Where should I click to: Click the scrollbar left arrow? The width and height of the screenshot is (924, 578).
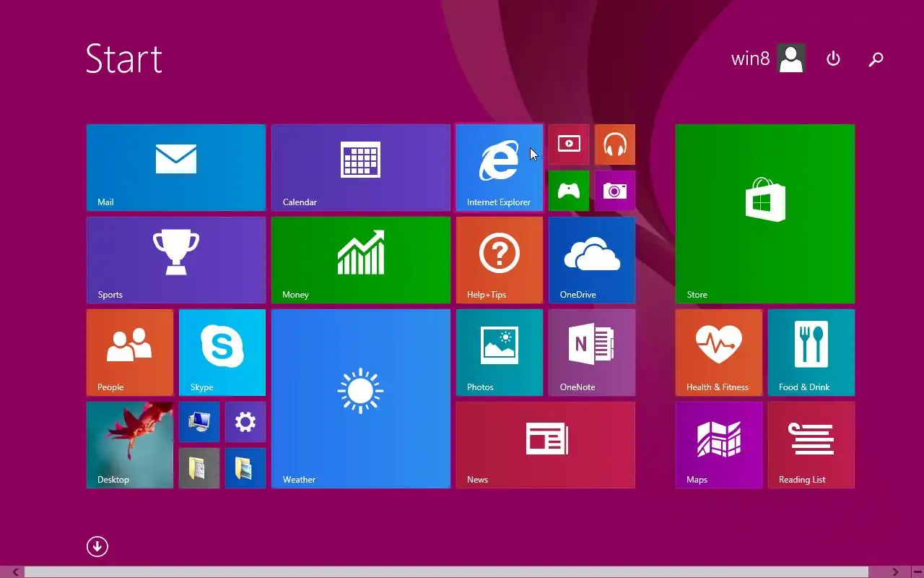pos(15,572)
